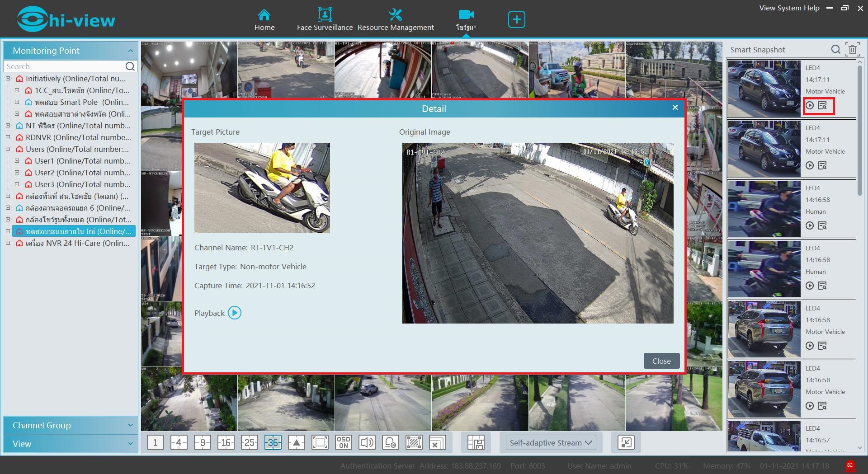Open the Self-adaptive Stream dropdown
Screen dimensions: 868x474
550,443
